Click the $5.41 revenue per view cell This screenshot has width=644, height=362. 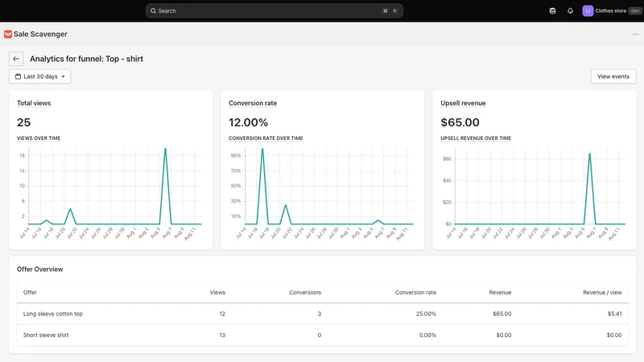(614, 314)
